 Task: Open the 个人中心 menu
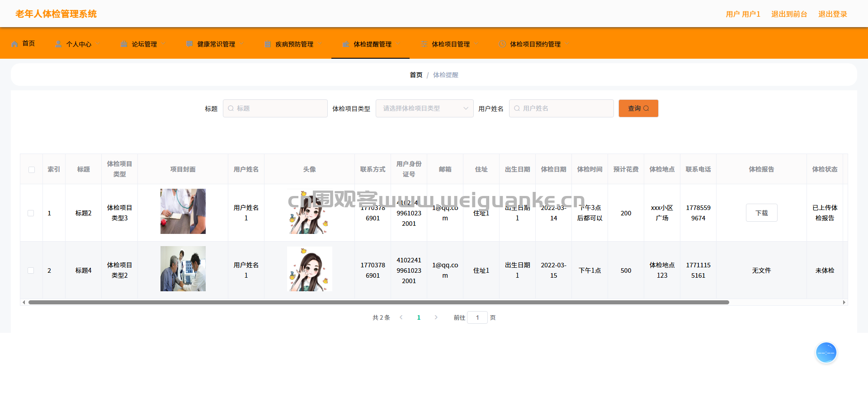(79, 44)
